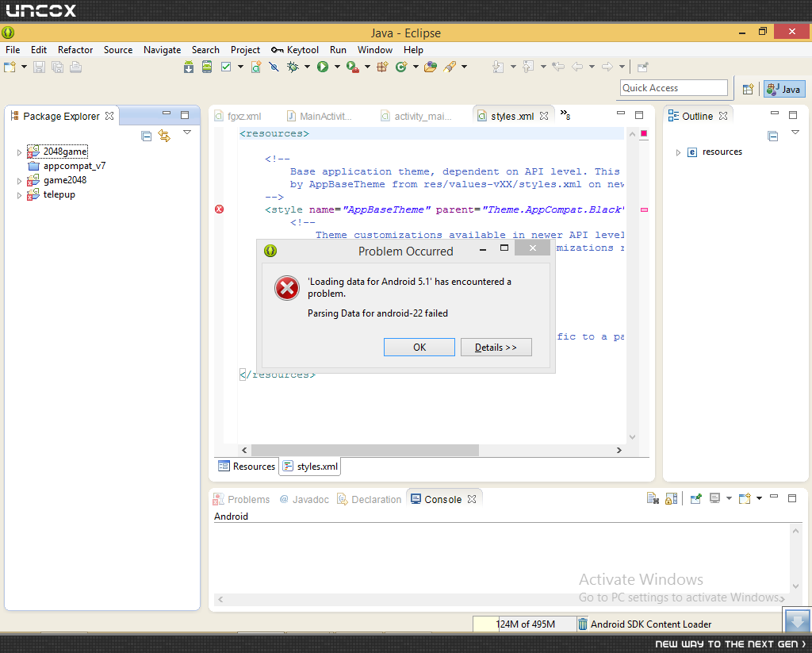Create new Android XML file icon
812x653 pixels.
(x=256, y=67)
